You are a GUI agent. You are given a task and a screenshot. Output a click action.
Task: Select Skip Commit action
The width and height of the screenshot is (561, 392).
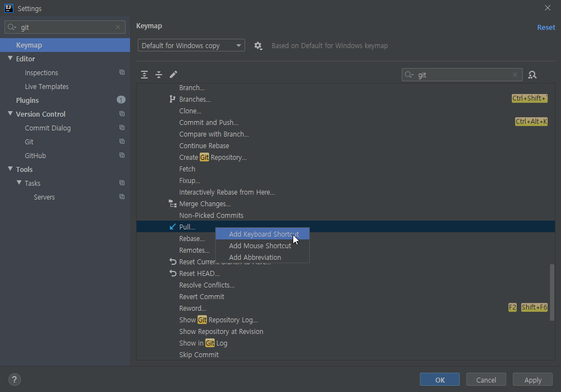pyautogui.click(x=346, y=354)
